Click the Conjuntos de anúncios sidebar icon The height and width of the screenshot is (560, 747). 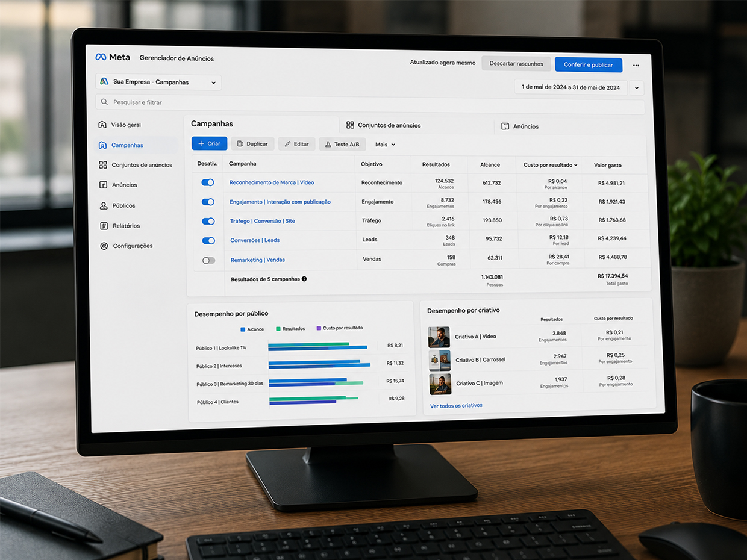(103, 165)
